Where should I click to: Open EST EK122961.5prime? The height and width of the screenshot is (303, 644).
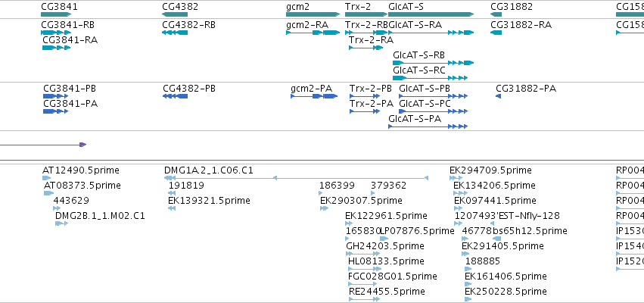[386, 216]
